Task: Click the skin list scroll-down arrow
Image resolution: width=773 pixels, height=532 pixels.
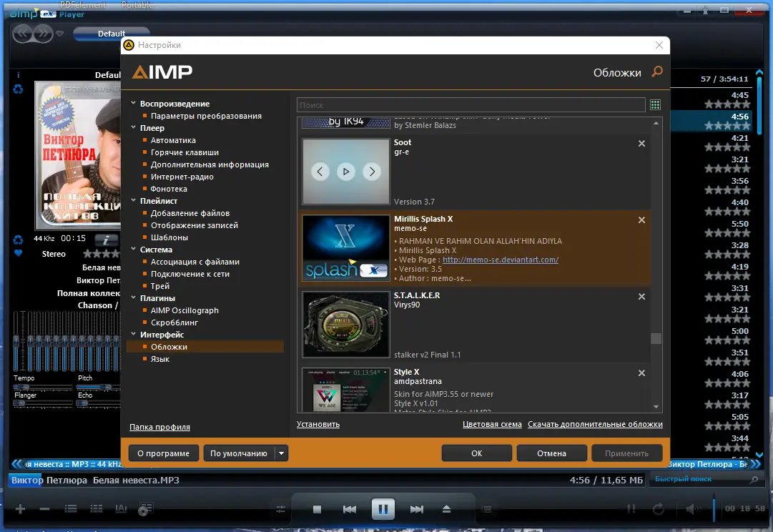Action: pyautogui.click(x=656, y=407)
